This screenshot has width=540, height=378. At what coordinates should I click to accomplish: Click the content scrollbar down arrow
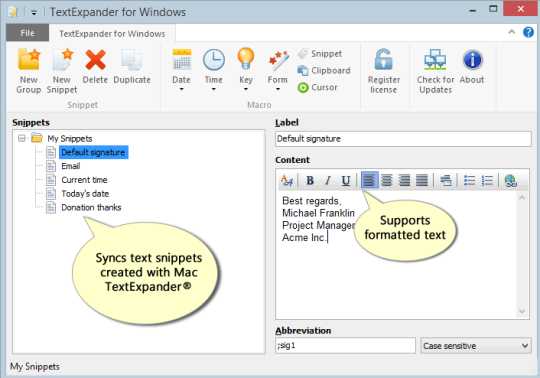pyautogui.click(x=522, y=311)
